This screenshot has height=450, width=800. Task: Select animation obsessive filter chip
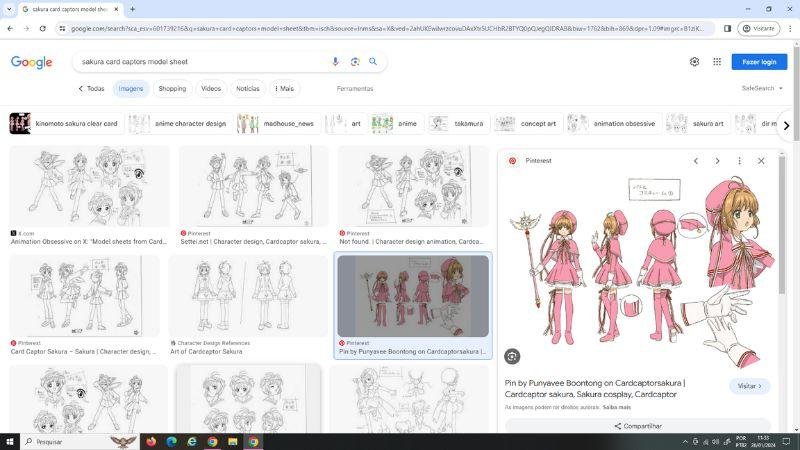[614, 123]
